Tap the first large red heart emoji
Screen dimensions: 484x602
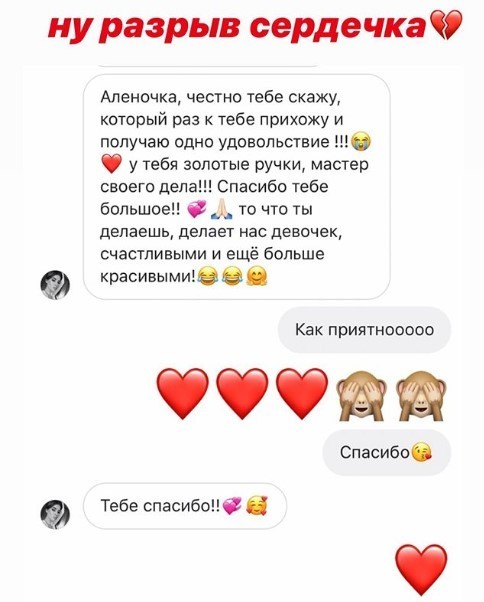pos(183,394)
